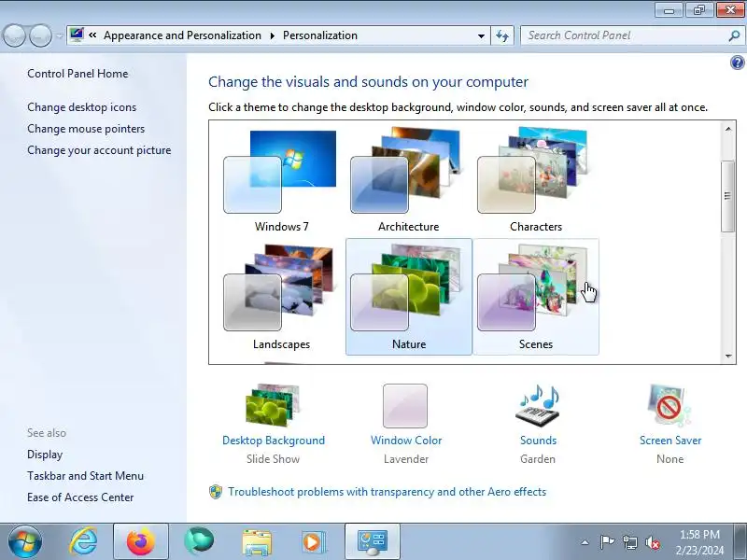Show hidden tray icons arrow
747x560 pixels.
pos(585,542)
